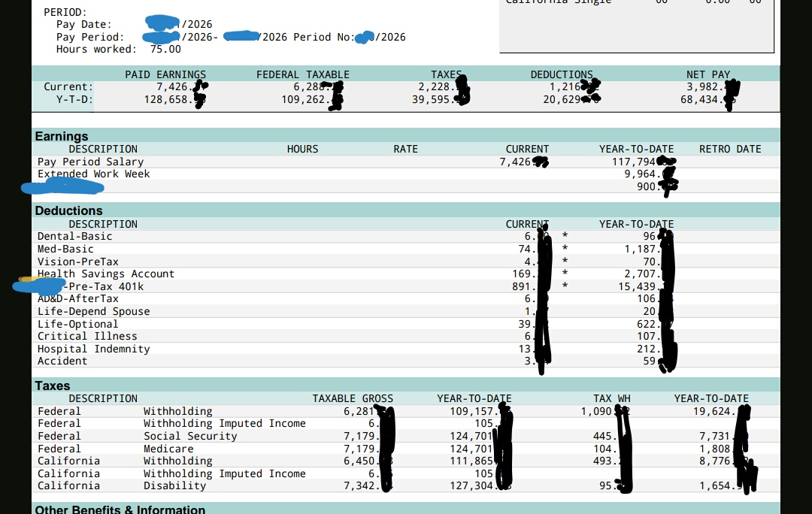Click the TAX WH column header

(611, 398)
